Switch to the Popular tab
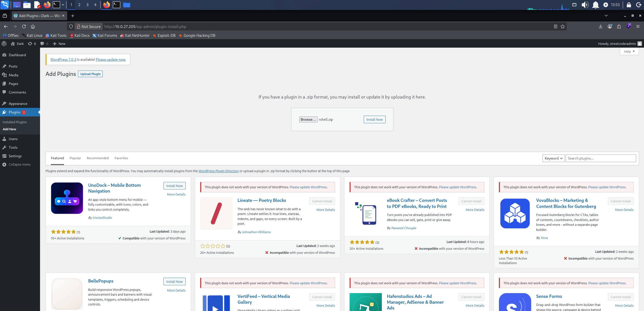Screen dimensions: 644x311 [75, 158]
